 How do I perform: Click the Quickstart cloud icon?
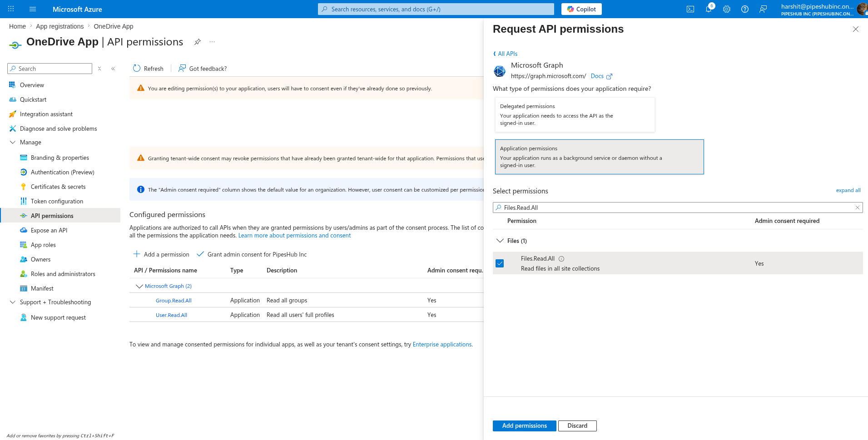click(12, 99)
